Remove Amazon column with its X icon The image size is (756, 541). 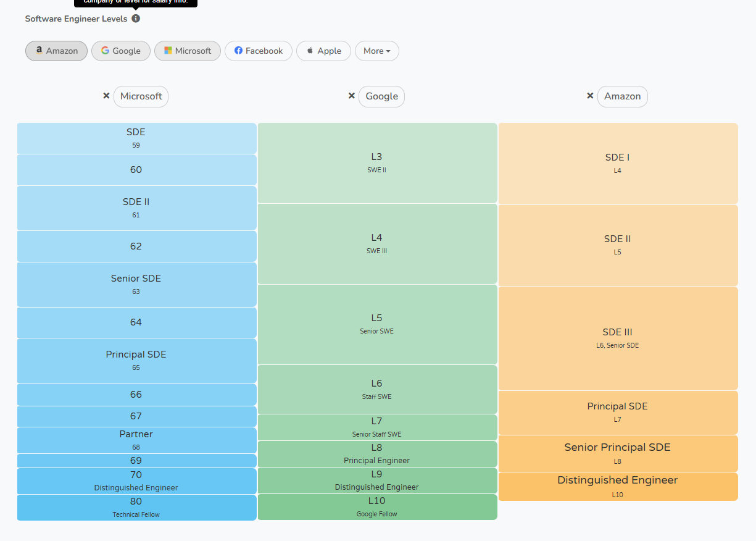coord(590,96)
